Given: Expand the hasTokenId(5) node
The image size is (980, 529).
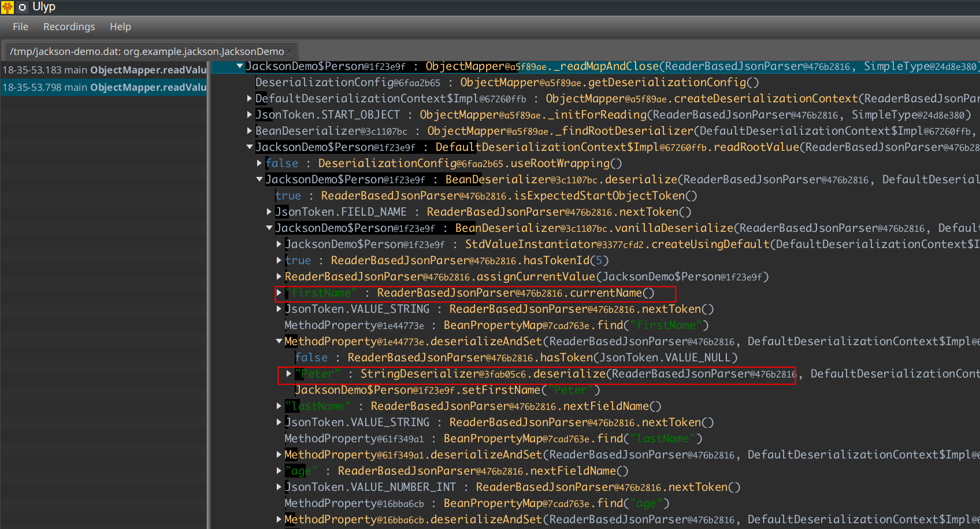Looking at the screenshot, I should (x=279, y=261).
